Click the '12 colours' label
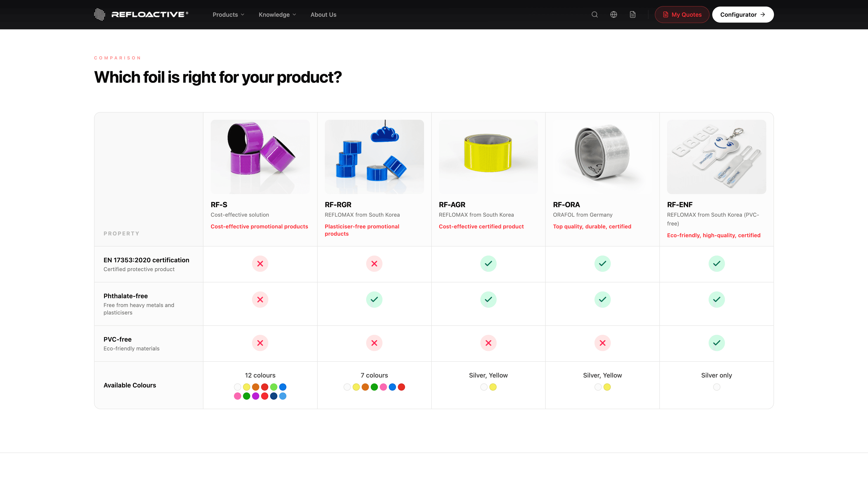This screenshot has width=868, height=488. tap(260, 375)
